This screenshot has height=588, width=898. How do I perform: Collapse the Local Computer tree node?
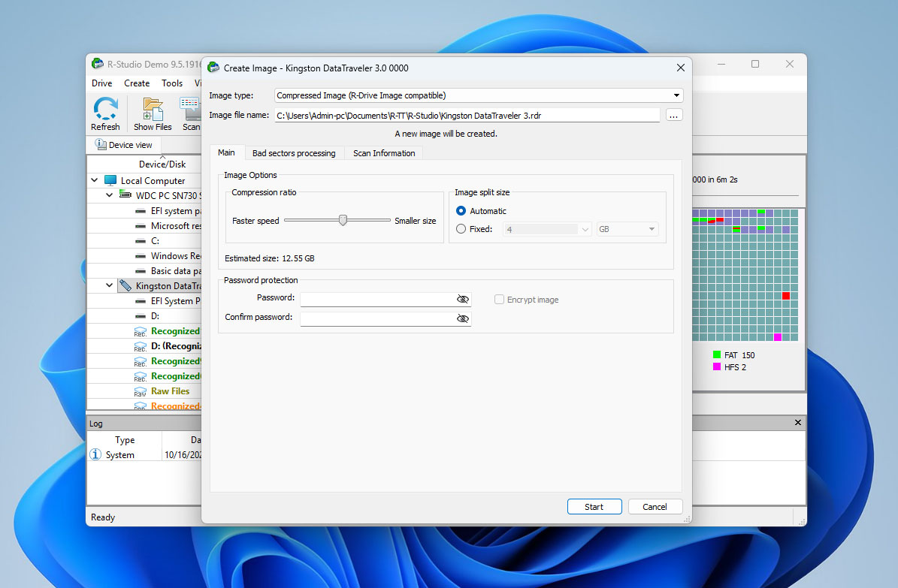pyautogui.click(x=94, y=180)
